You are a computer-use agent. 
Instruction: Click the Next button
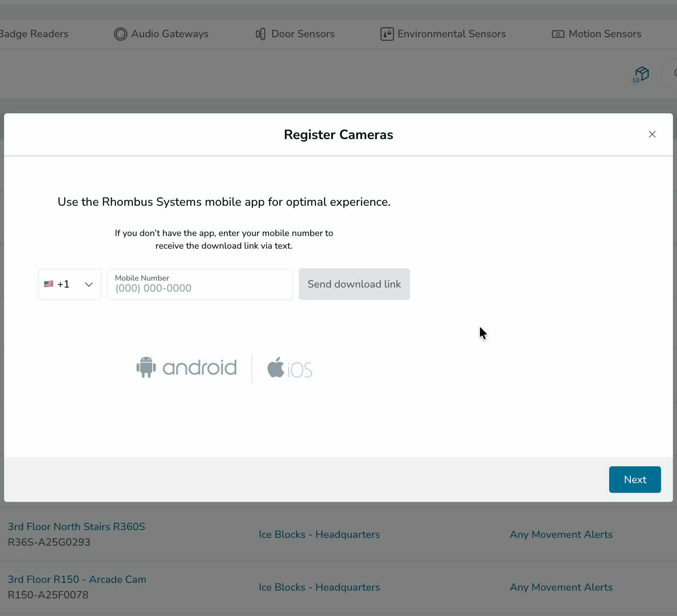point(635,479)
